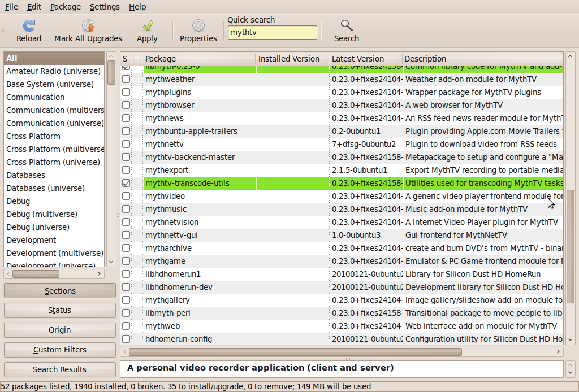Open the Package menu
Image resolution: width=579 pixels, height=392 pixels.
[66, 7]
